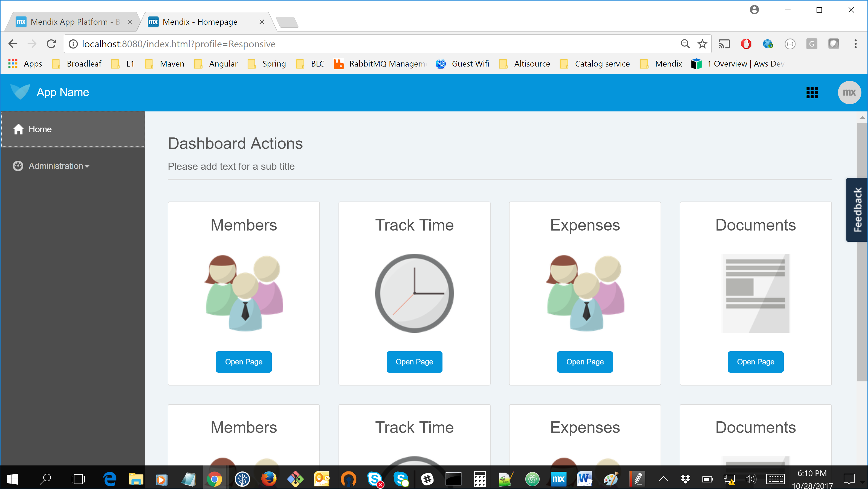Click the Mendix app logo in header
868x489 pixels.
click(20, 92)
